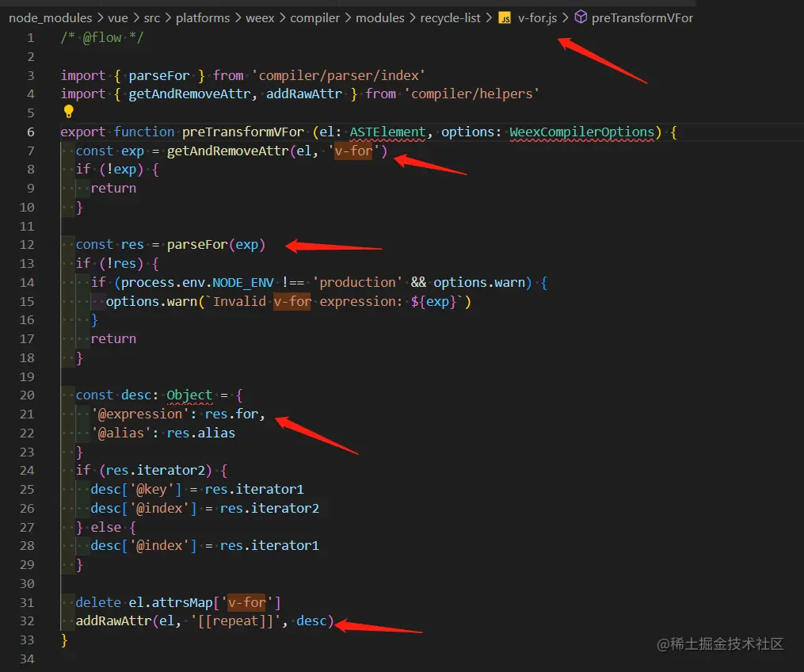Select preTransformVFor in the breadcrumb
The image size is (804, 672).
(x=642, y=18)
